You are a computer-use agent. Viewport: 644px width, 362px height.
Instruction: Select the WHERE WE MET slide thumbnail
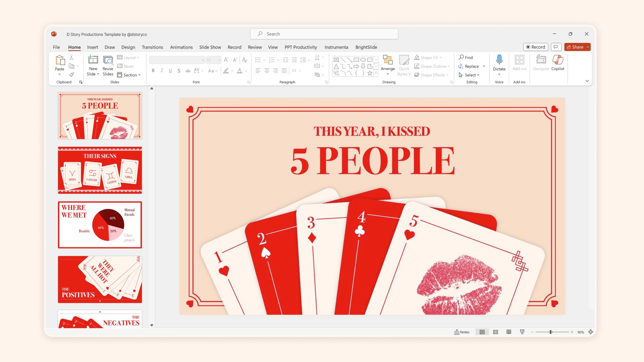[x=100, y=225]
